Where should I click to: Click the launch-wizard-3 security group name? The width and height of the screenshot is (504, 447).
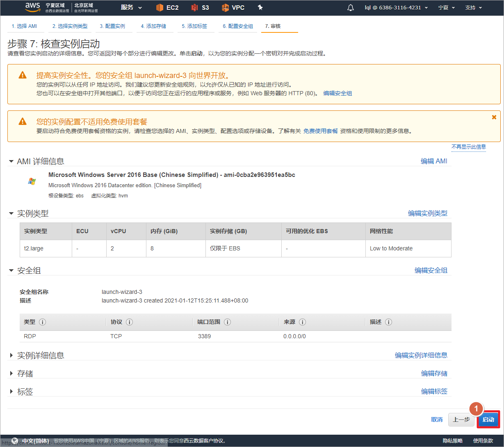122,292
